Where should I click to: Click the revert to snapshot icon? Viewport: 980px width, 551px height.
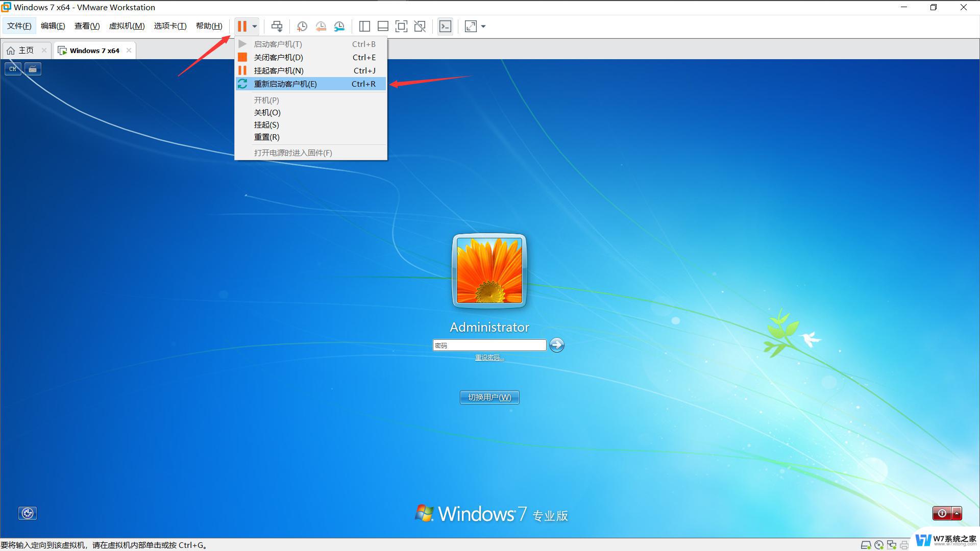321,27
